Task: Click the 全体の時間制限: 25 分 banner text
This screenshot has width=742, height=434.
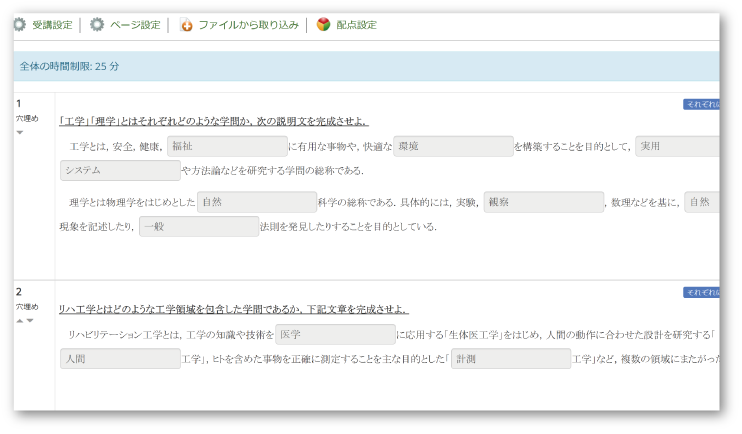Action: (69, 66)
